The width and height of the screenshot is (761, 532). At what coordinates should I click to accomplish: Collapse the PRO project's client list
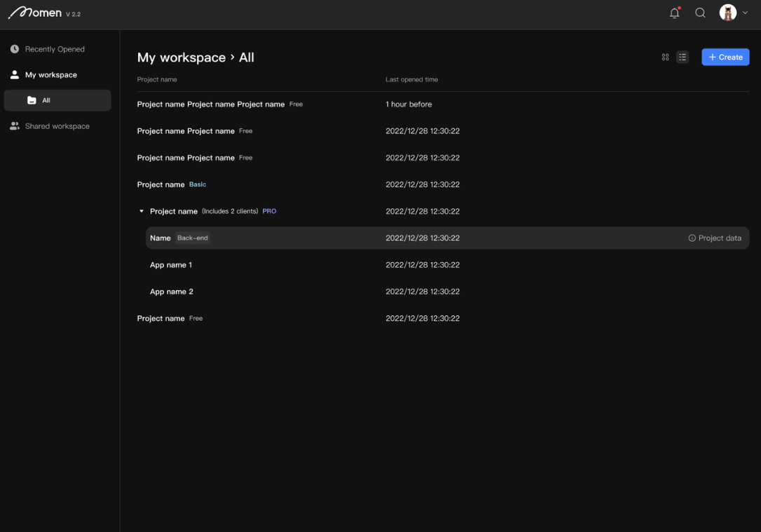[142, 211]
